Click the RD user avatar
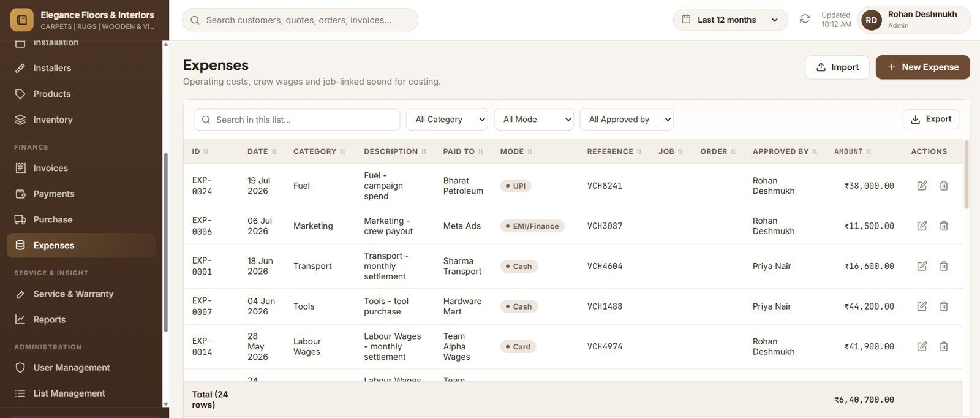The width and height of the screenshot is (980, 418). (x=871, y=20)
